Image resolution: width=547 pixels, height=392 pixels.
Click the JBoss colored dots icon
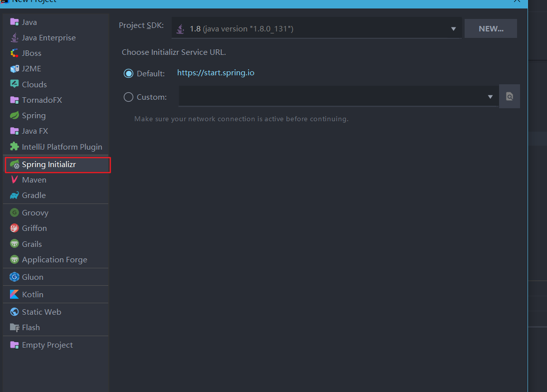(14, 53)
